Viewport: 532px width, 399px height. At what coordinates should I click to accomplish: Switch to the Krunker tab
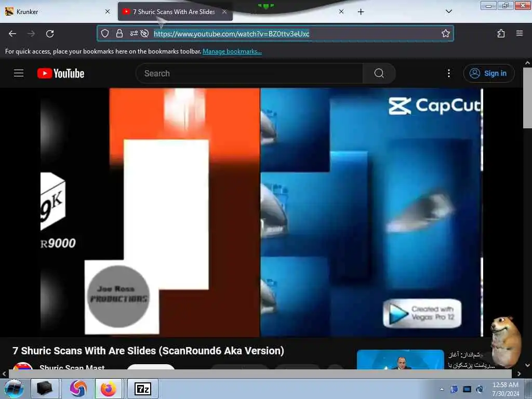(58, 11)
